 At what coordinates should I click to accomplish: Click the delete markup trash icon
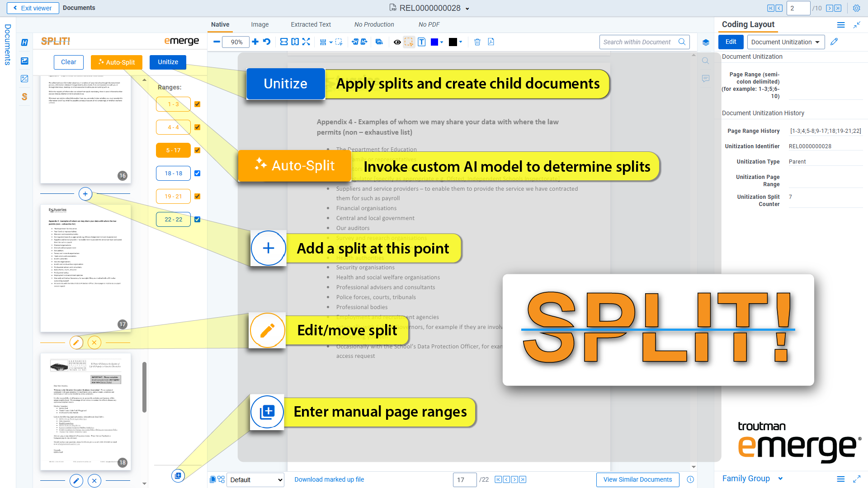[477, 42]
